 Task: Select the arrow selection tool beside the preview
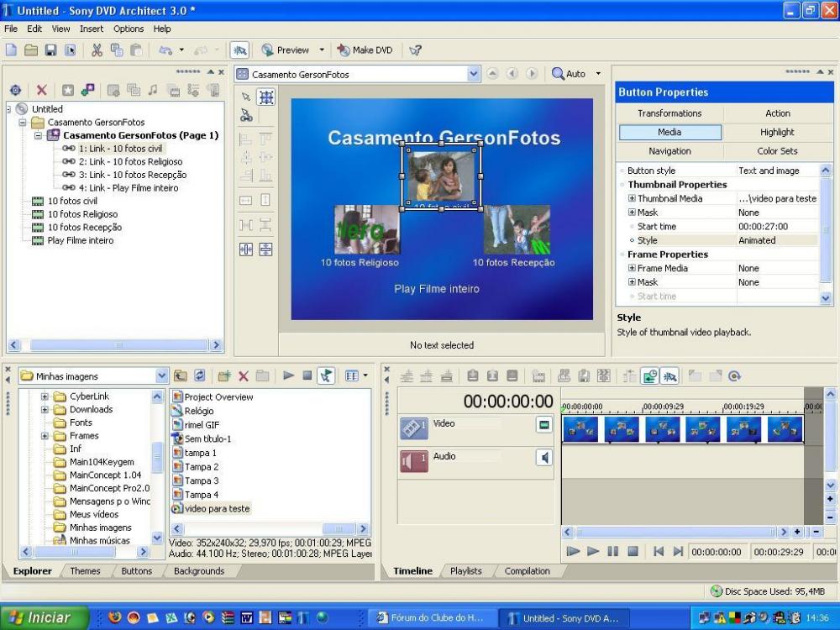pos(246,97)
